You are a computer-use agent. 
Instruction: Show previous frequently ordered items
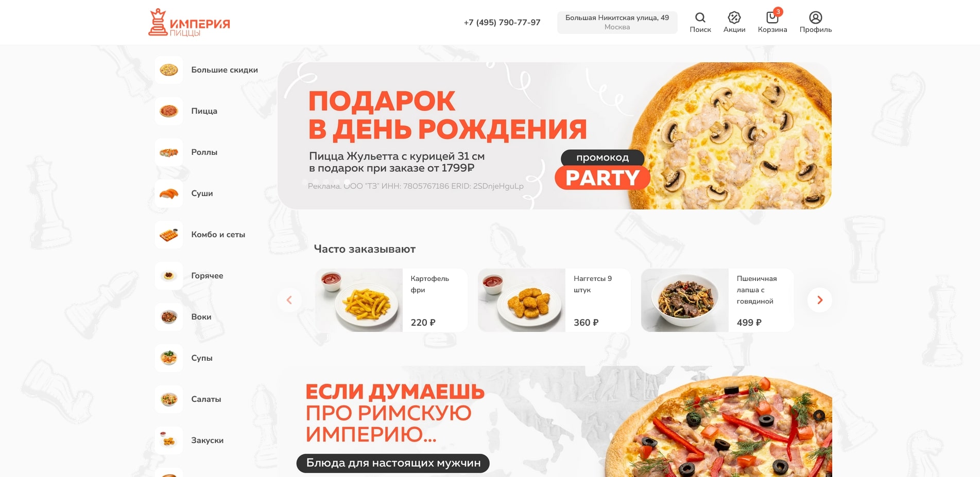[x=289, y=300]
